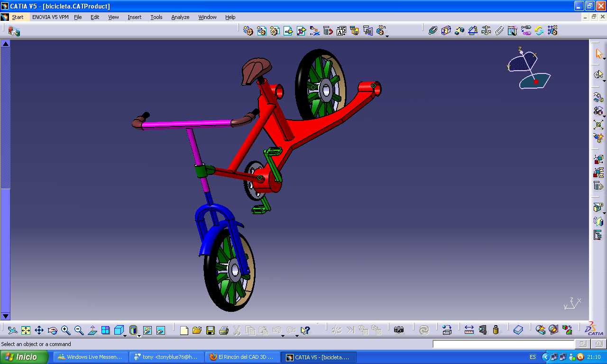
Task: Open the Tools menu
Action: [156, 17]
